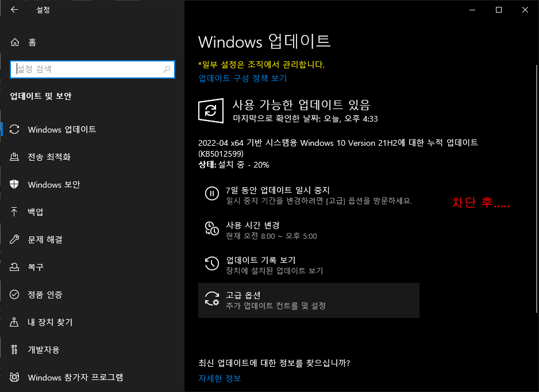Click the 복구 icon
Viewport: 539px width, 392px height.
tap(14, 267)
